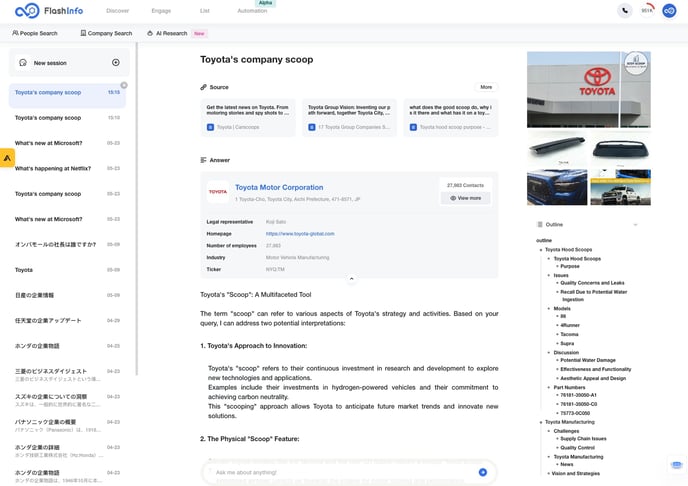Send the question with the blue button
Screen dimensions: 688x486
[483, 472]
